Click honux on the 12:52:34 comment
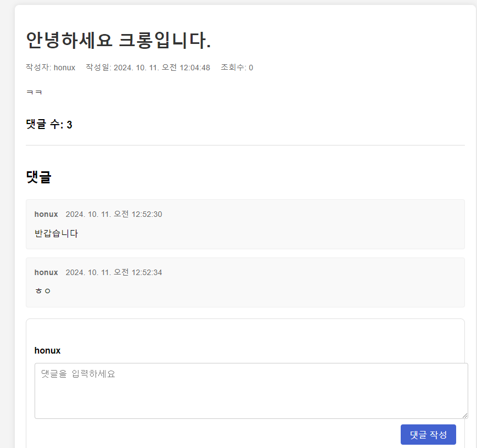477x448 pixels. pos(46,272)
